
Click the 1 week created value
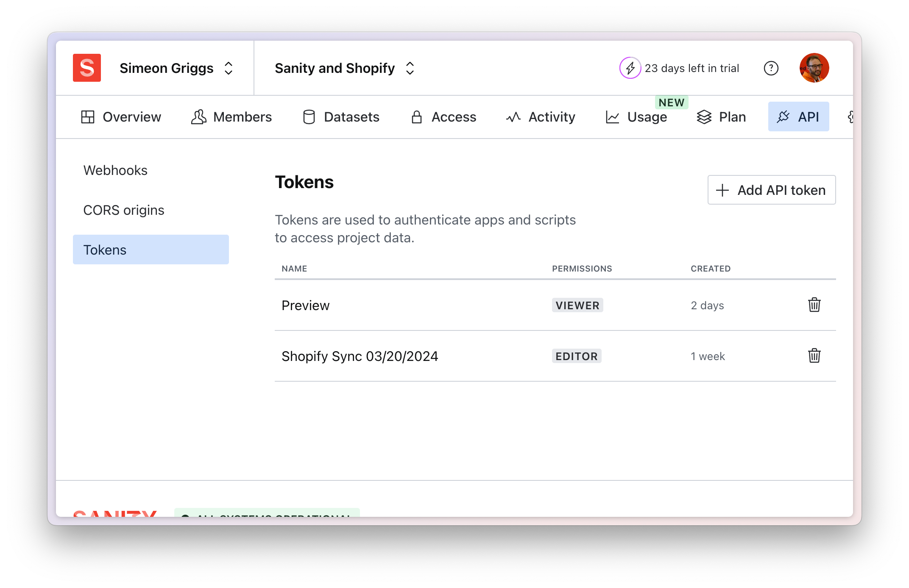coord(708,356)
